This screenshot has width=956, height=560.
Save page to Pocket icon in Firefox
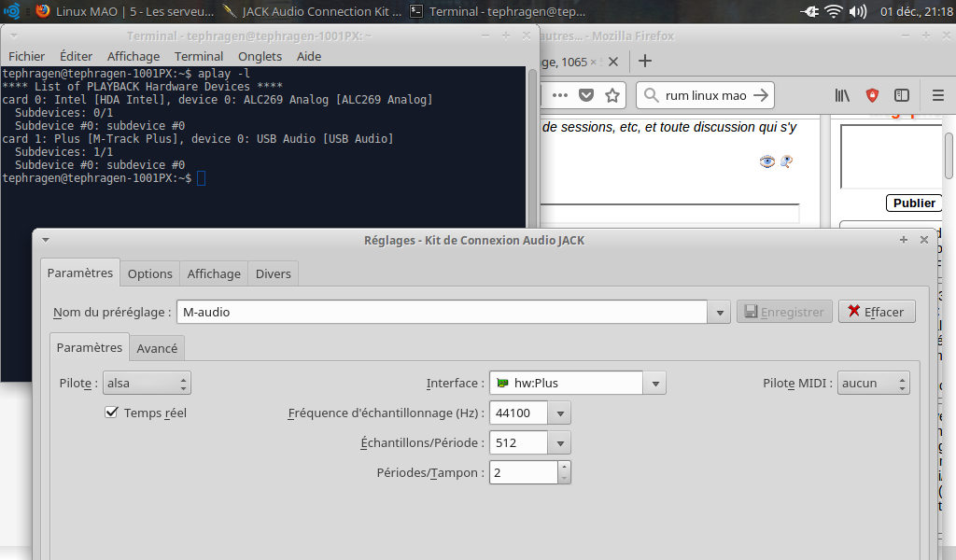coord(586,95)
